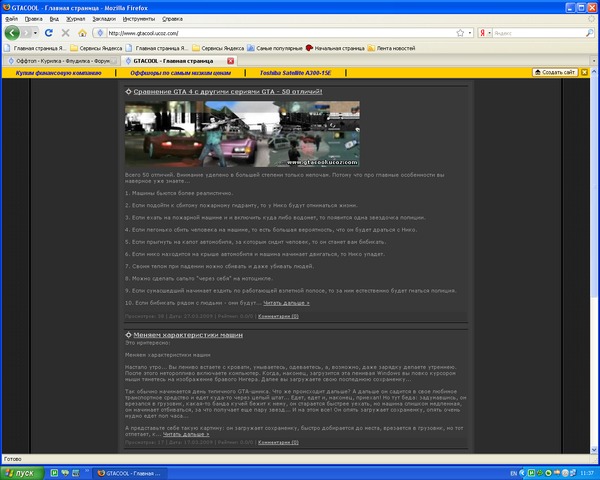Open the URL bar history dropdown arrow

pos(470,33)
